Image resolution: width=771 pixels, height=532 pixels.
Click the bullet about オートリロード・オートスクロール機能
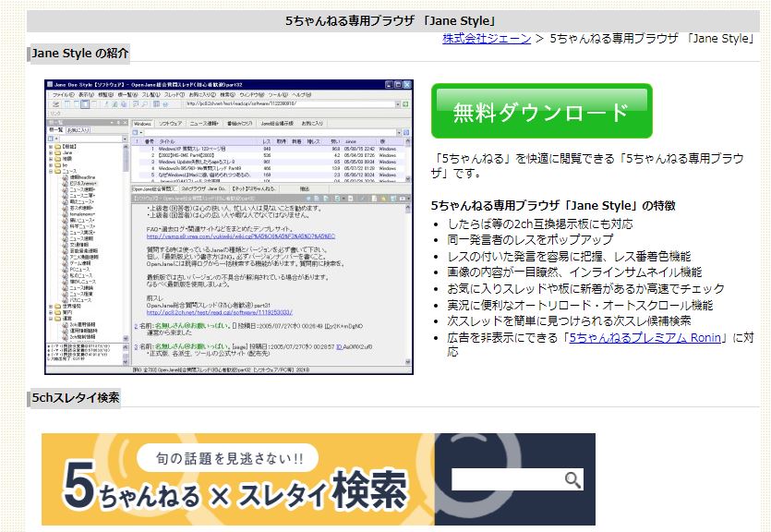pyautogui.click(x=580, y=306)
